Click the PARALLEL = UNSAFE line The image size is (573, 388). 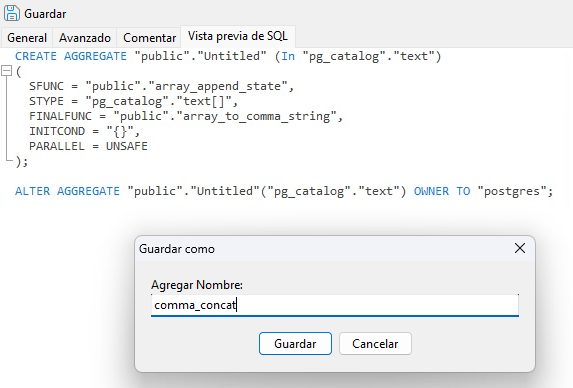[x=88, y=146]
